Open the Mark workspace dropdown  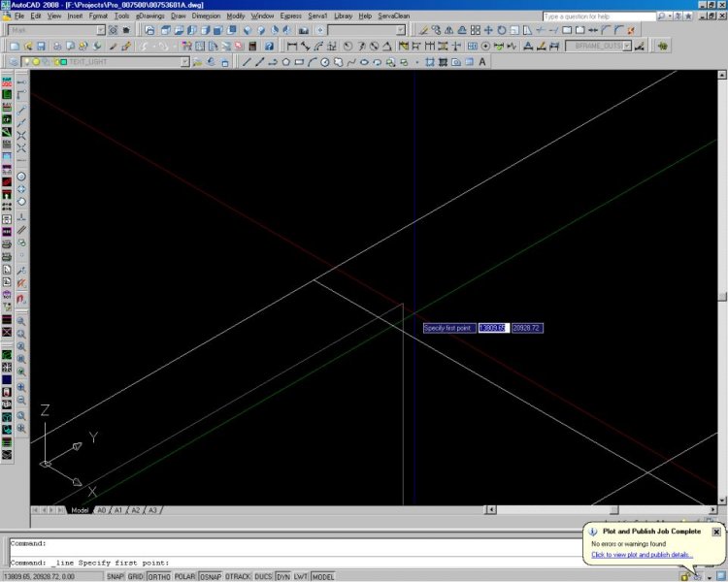coord(101,30)
